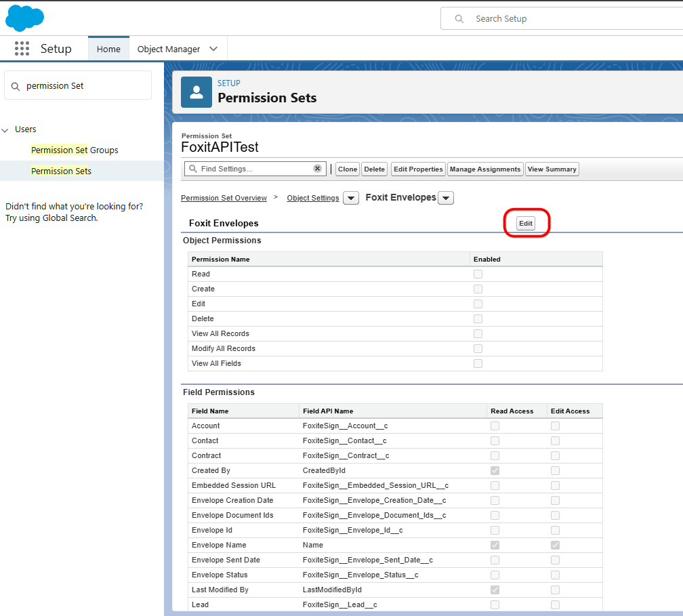Select Permission Set Groups in sidebar
This screenshot has height=616, width=683.
coord(75,150)
